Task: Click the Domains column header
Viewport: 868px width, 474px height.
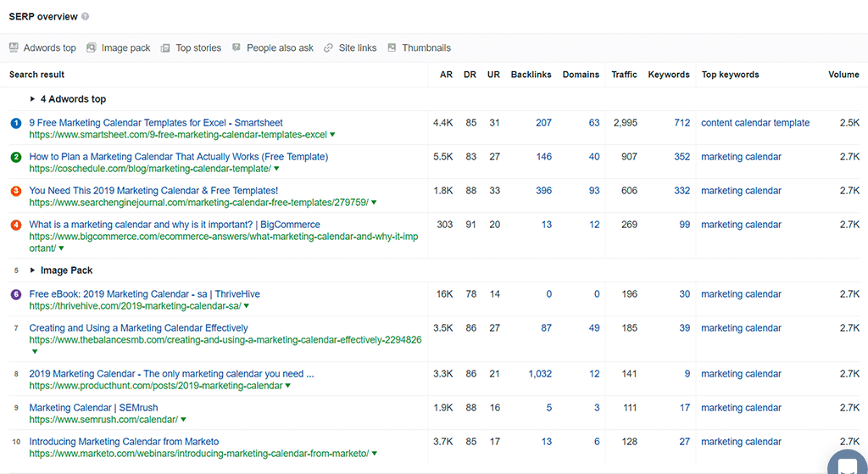Action: 581,75
